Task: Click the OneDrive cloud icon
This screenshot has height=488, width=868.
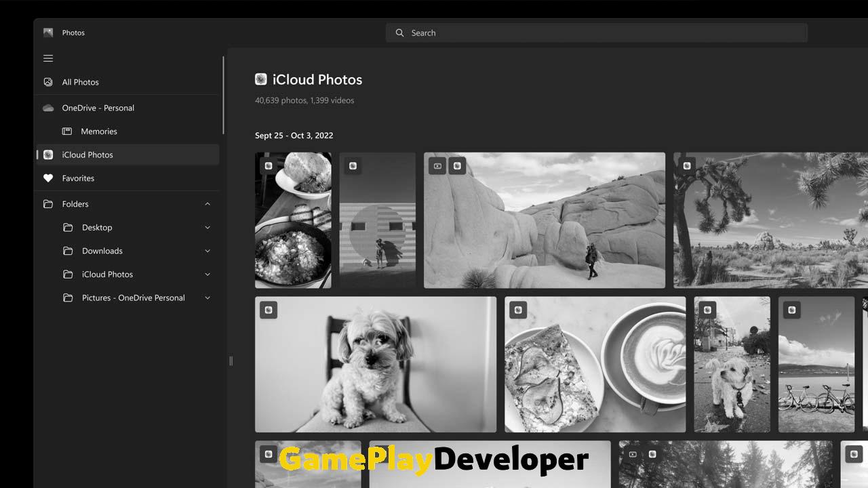Action: coord(48,108)
